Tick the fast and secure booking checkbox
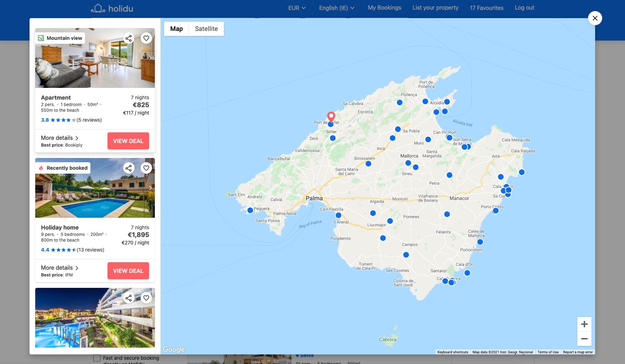Viewport: 625px width, 364px height. (x=97, y=358)
